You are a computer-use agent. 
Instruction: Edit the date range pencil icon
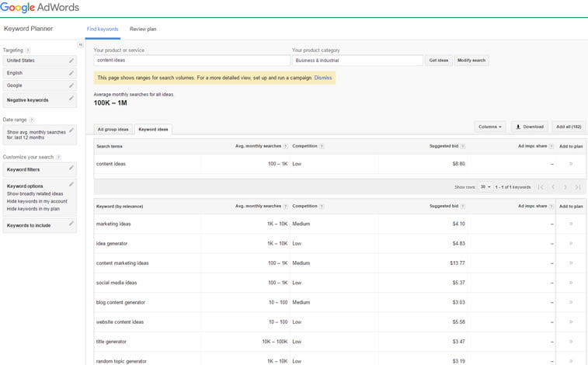pos(71,130)
